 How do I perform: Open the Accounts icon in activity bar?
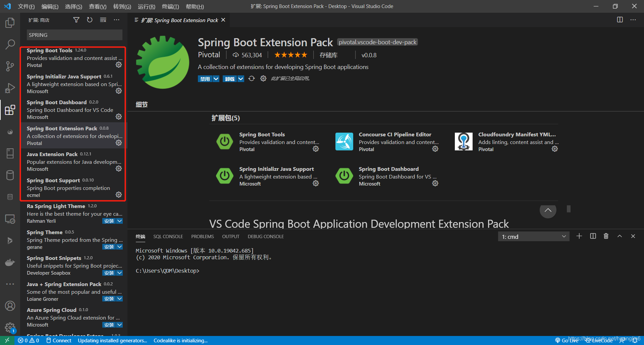coord(10,305)
